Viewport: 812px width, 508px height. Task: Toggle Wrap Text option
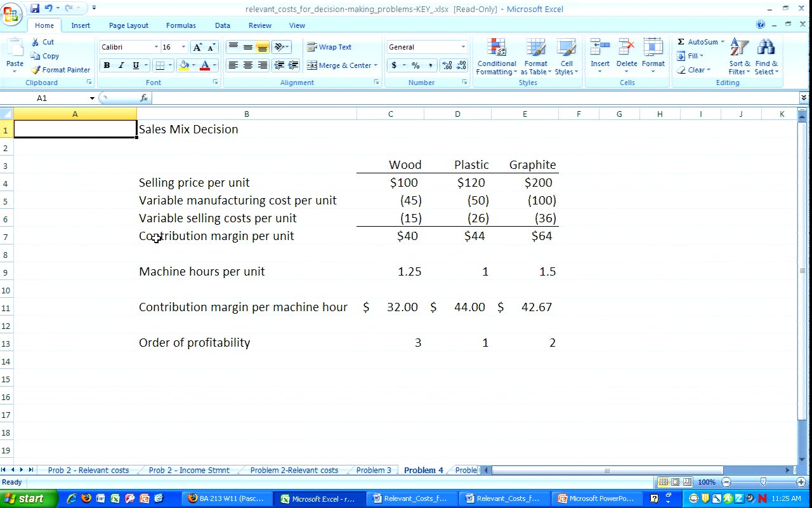coord(329,47)
